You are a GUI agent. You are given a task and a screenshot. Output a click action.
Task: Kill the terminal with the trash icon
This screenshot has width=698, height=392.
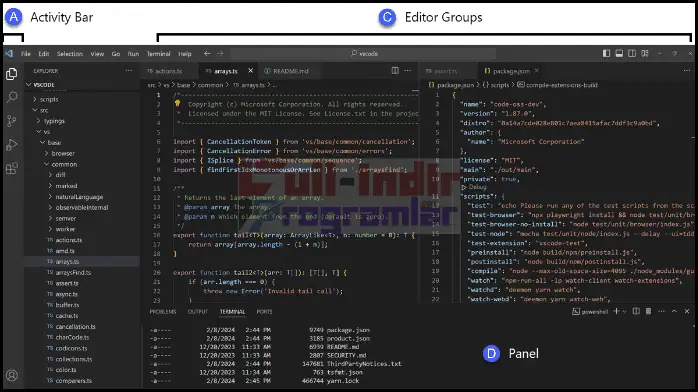[649, 311]
